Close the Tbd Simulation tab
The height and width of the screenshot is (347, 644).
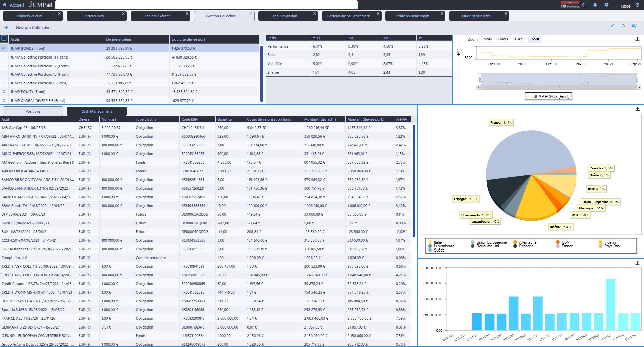point(315,14)
